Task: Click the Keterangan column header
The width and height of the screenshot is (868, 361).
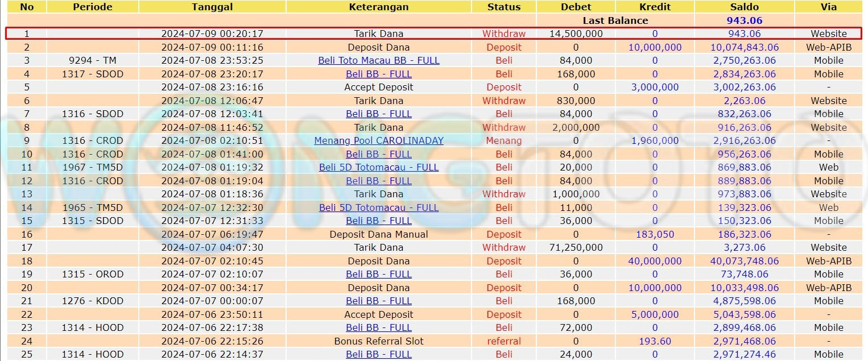Action: (x=378, y=7)
